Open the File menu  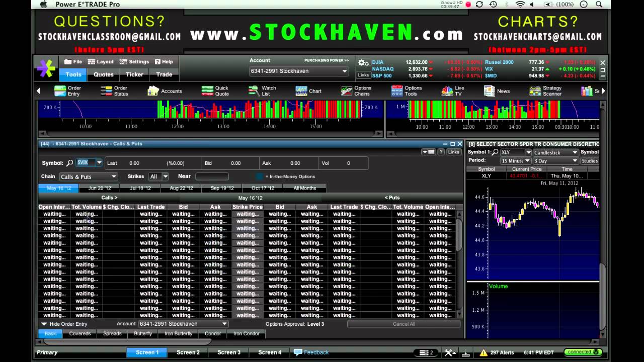[x=73, y=62]
